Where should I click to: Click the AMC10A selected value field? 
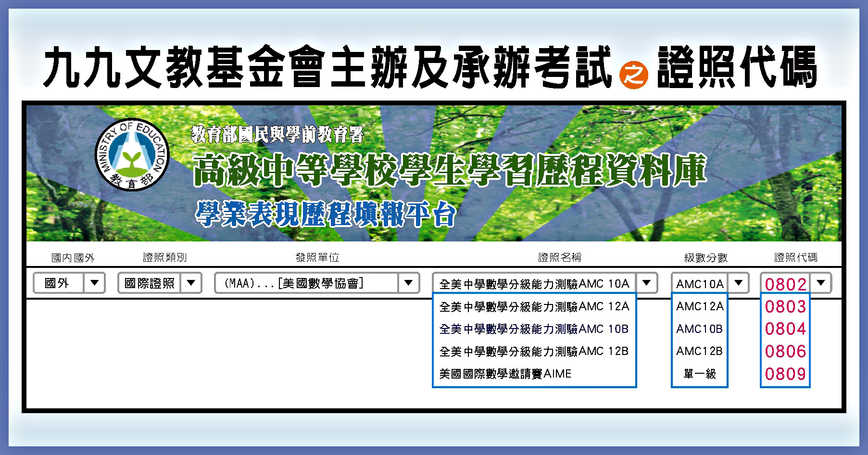click(x=700, y=283)
